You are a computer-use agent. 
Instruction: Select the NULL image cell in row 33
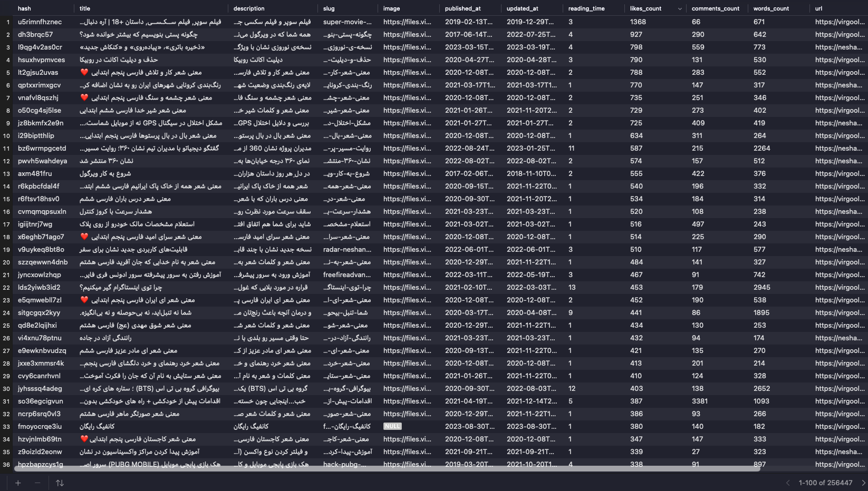[x=392, y=426]
